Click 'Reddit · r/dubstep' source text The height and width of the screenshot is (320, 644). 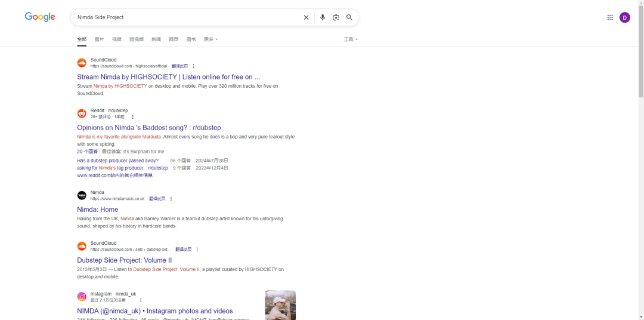109,110
